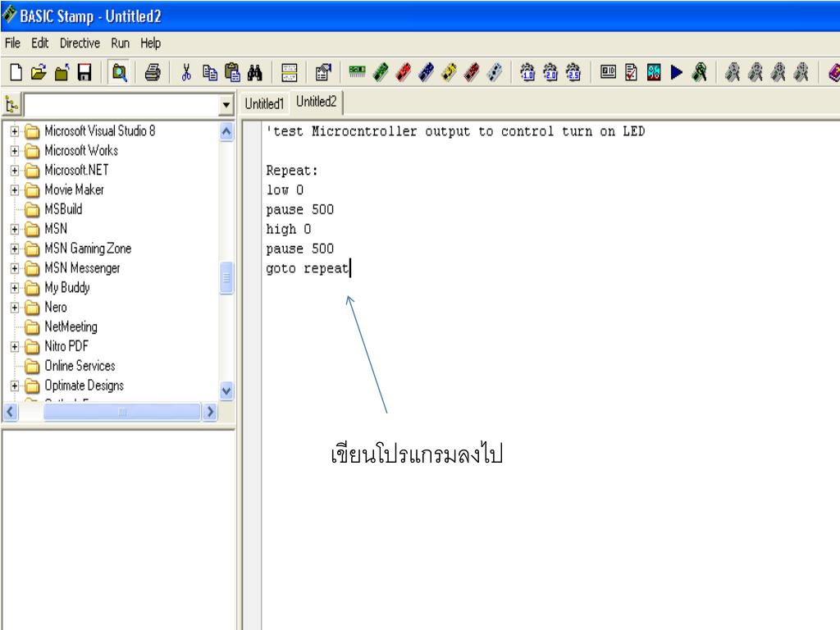Screen dimensions: 840x630
Task: Switch to the Untitled1 tab
Action: 266,103
